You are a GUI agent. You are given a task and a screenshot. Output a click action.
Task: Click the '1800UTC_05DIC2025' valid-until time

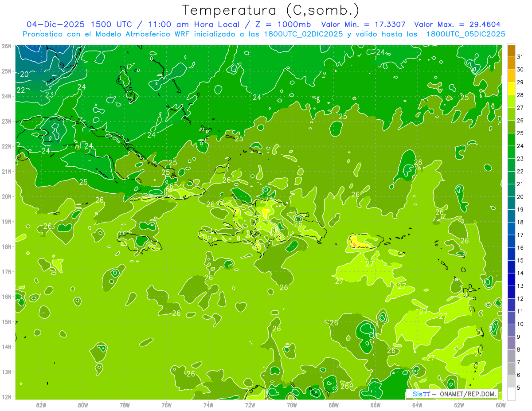(x=465, y=34)
